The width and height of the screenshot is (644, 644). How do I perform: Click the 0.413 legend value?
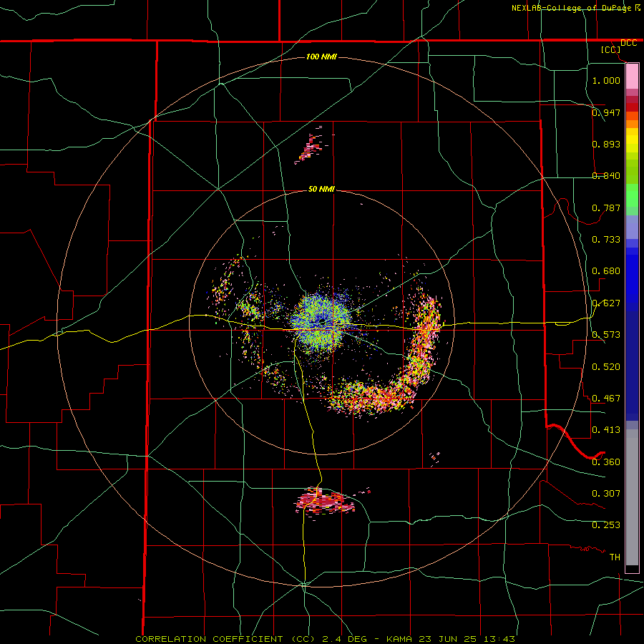tap(606, 430)
